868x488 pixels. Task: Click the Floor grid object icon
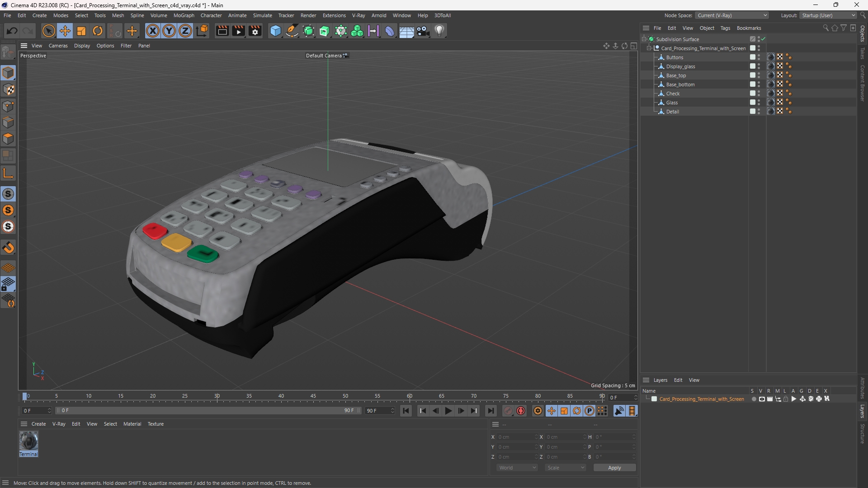pyautogui.click(x=406, y=31)
